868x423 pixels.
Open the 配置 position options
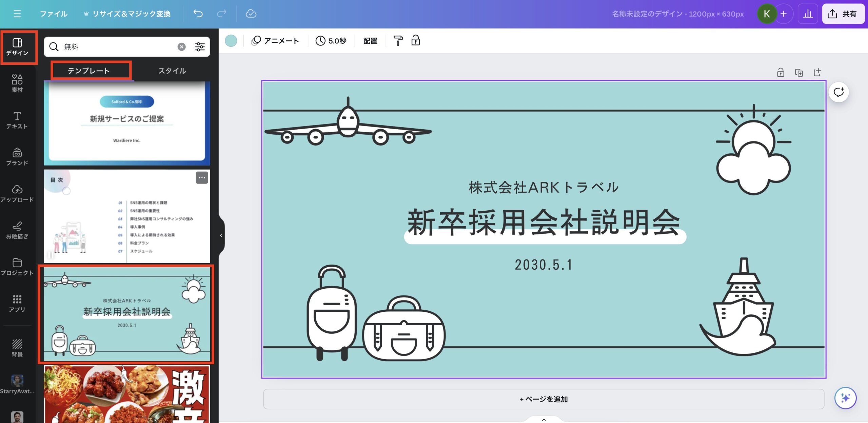370,41
